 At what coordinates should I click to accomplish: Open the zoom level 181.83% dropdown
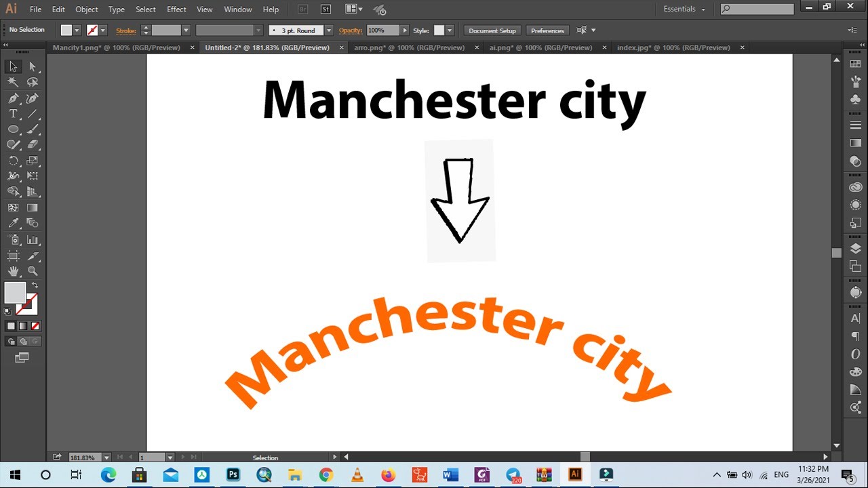click(106, 457)
